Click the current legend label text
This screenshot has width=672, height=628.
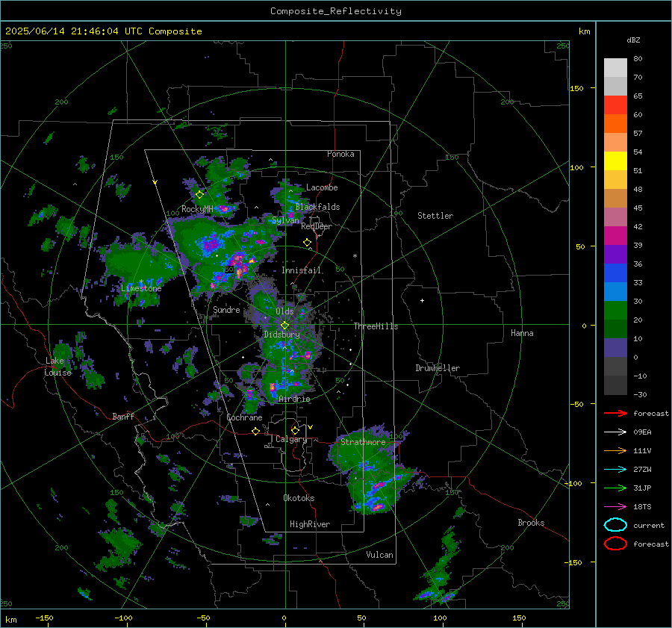(649, 526)
